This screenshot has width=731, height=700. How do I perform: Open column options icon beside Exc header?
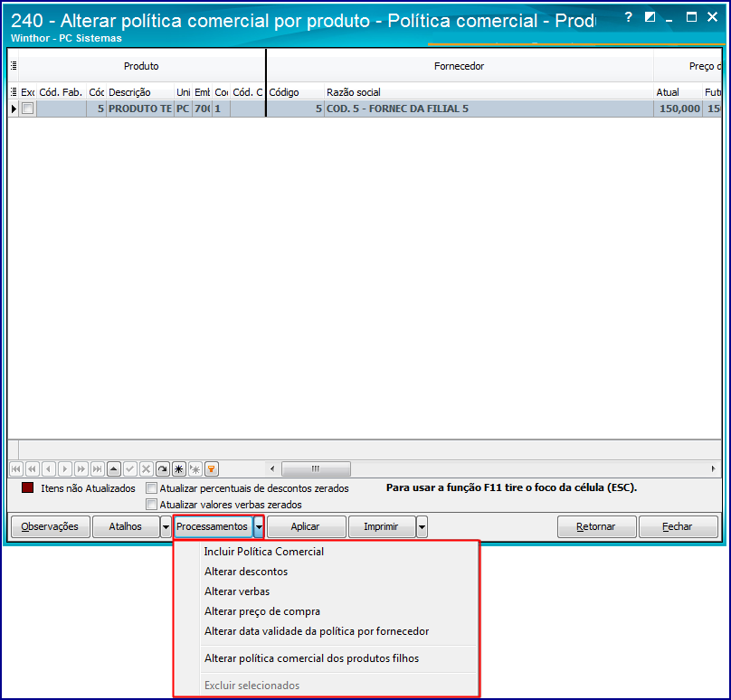14,92
